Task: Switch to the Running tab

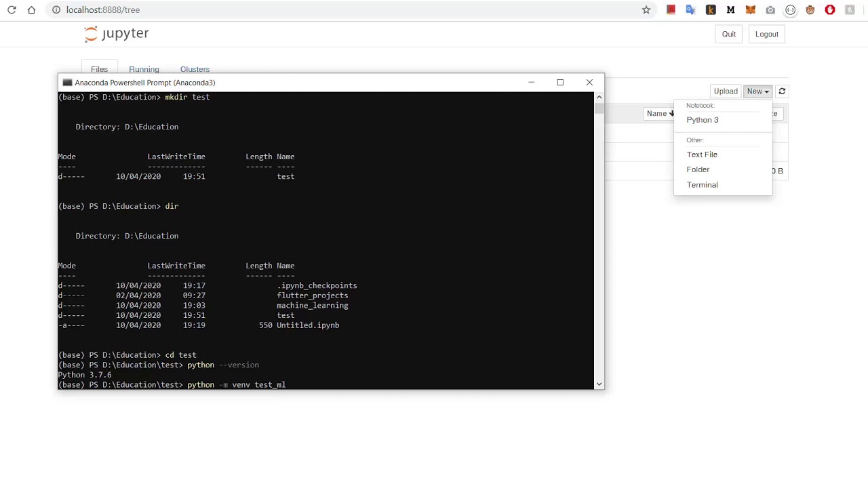Action: 144,69
